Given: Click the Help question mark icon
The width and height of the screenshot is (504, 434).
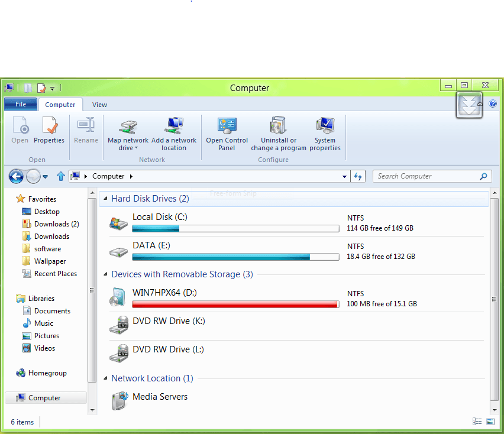Looking at the screenshot, I should coord(493,104).
